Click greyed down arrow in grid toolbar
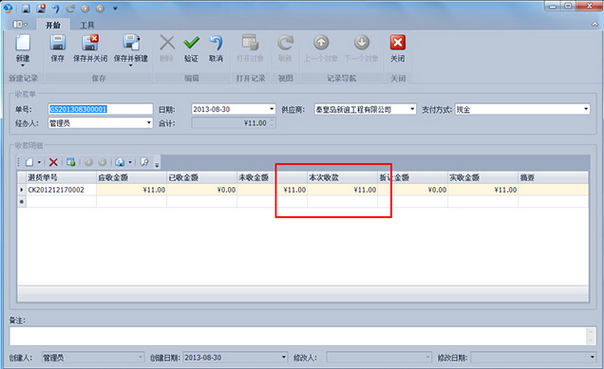The height and width of the screenshot is (369, 604). pos(102,162)
